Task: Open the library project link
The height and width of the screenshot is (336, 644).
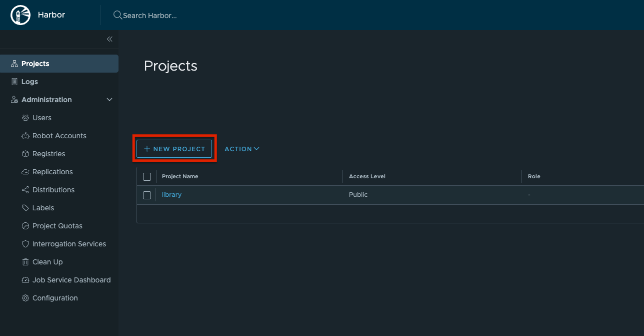Action: [x=171, y=195]
